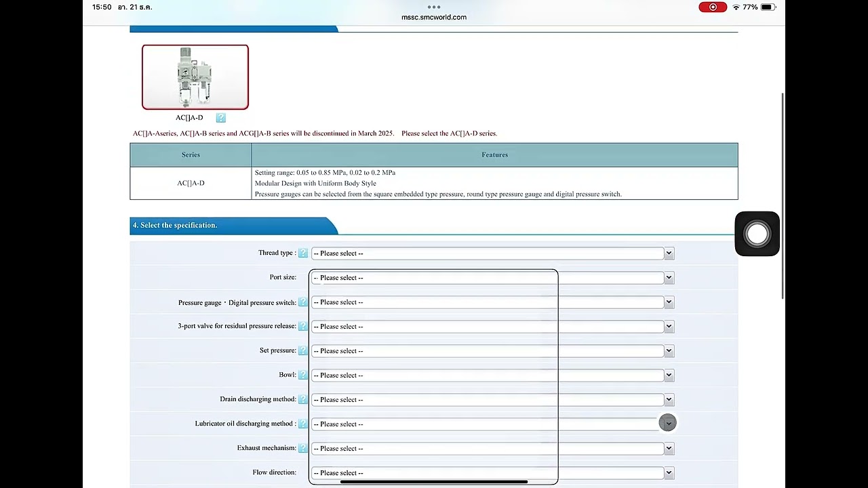Click '4. Select the specification.' heading
The image size is (868, 488).
[x=175, y=225]
